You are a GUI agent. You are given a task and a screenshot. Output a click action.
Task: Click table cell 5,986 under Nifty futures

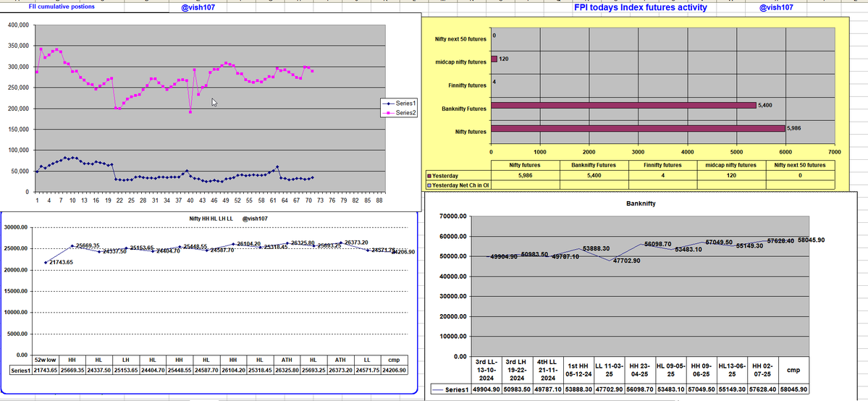click(x=525, y=176)
